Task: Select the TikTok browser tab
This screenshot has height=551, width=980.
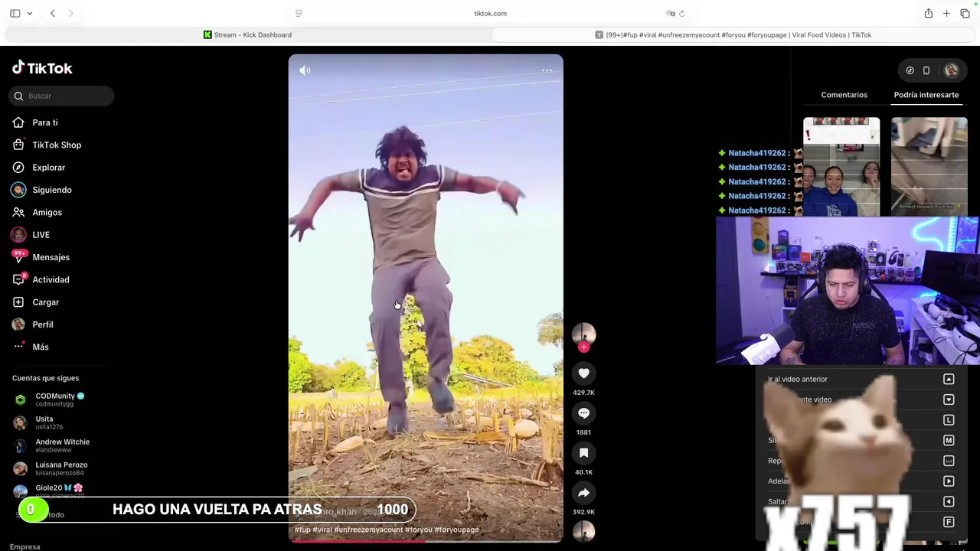Action: coord(733,34)
